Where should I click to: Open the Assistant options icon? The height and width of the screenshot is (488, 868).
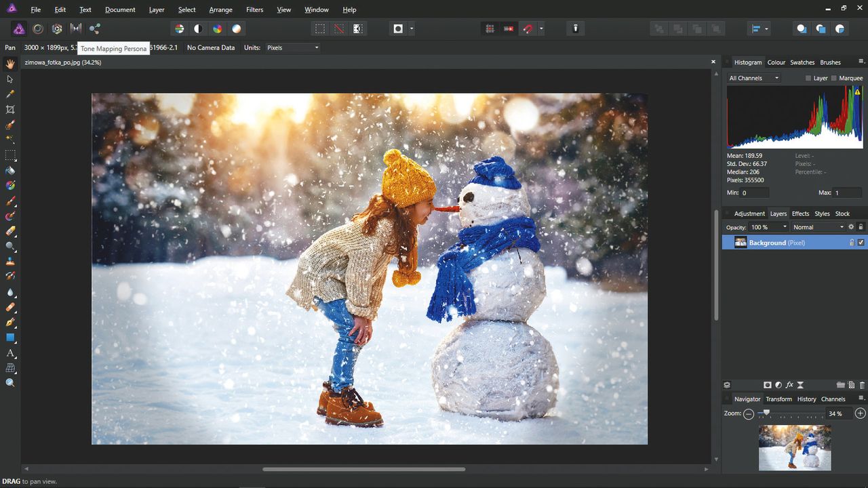click(x=576, y=28)
